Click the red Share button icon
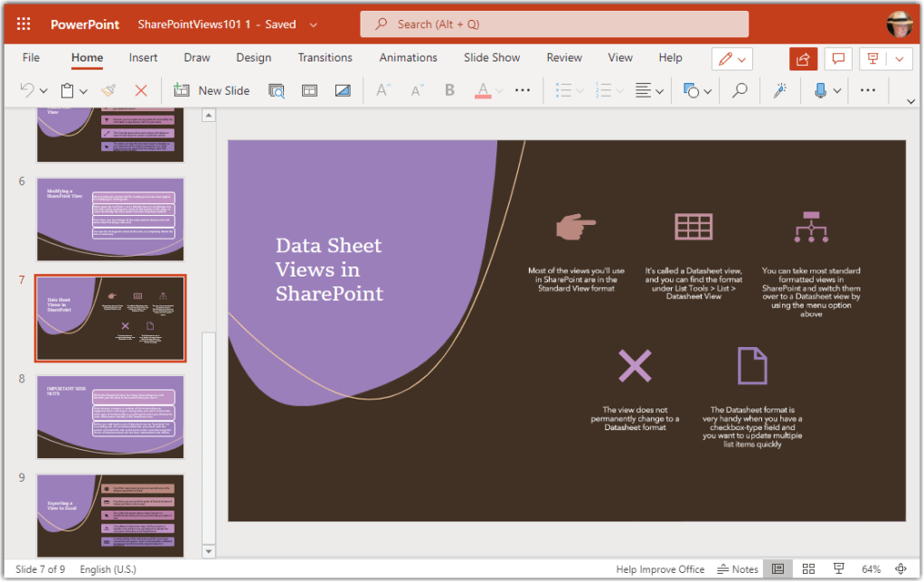 pyautogui.click(x=803, y=59)
